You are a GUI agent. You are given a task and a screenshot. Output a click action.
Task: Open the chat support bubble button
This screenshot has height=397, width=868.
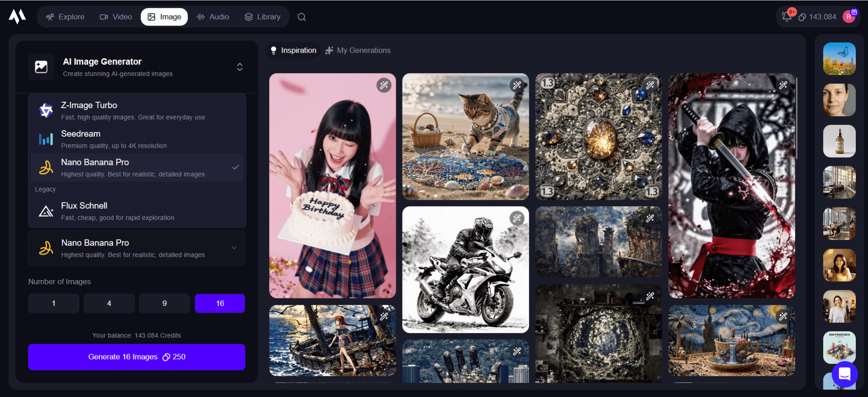[x=844, y=374]
